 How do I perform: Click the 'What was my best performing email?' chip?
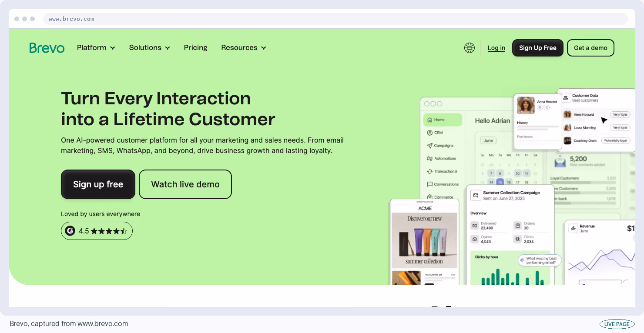coord(540,260)
